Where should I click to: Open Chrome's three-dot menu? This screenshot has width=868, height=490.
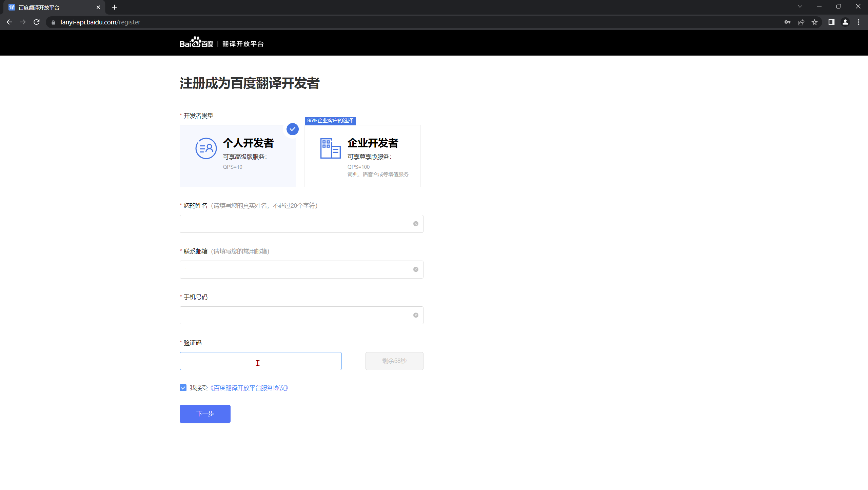[x=859, y=22]
